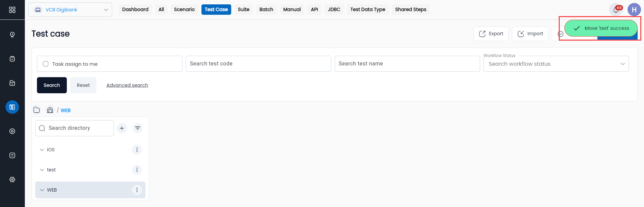Open settings via the gear icon
This screenshot has width=644, height=207.
click(x=12, y=179)
